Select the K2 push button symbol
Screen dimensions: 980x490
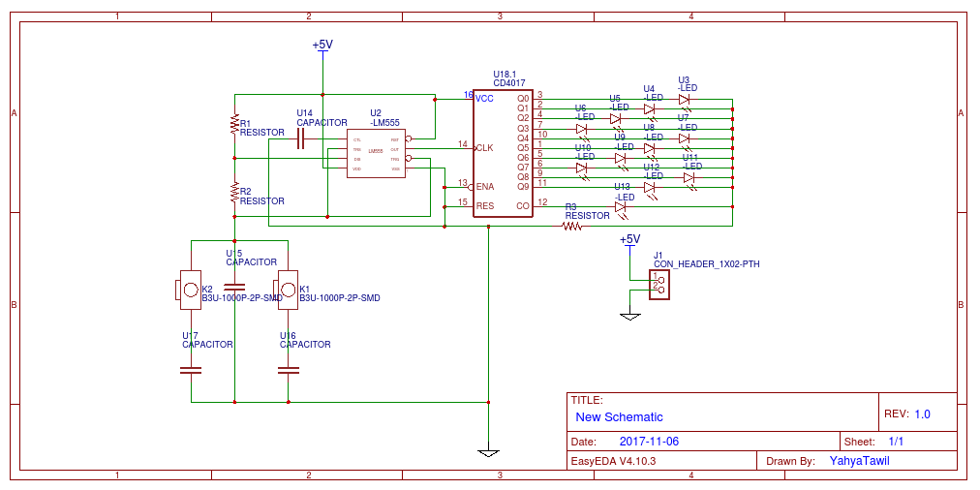click(x=188, y=290)
